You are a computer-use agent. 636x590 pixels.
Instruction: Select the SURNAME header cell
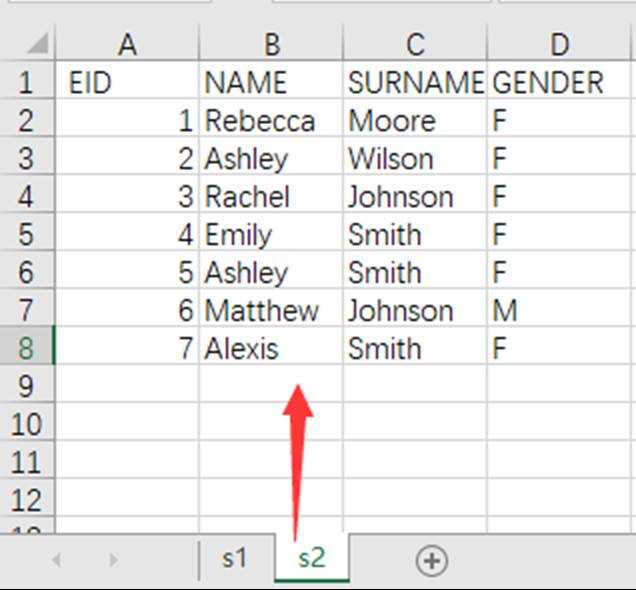click(415, 81)
